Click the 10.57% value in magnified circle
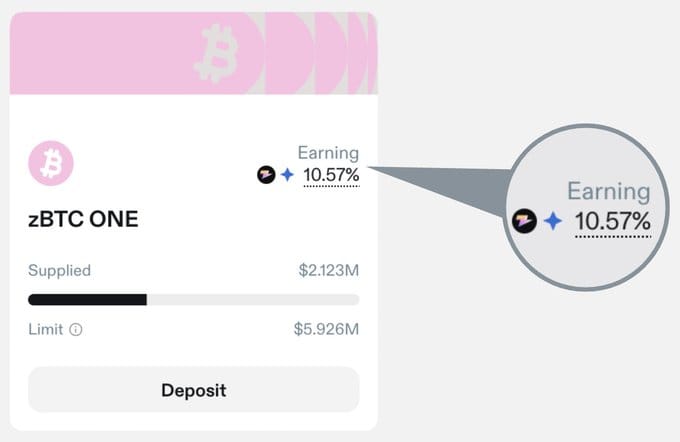This screenshot has width=680, height=442. (613, 223)
